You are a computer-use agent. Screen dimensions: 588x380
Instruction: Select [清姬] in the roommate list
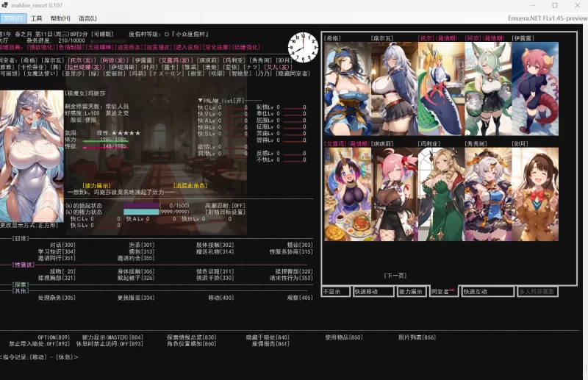coord(212,67)
